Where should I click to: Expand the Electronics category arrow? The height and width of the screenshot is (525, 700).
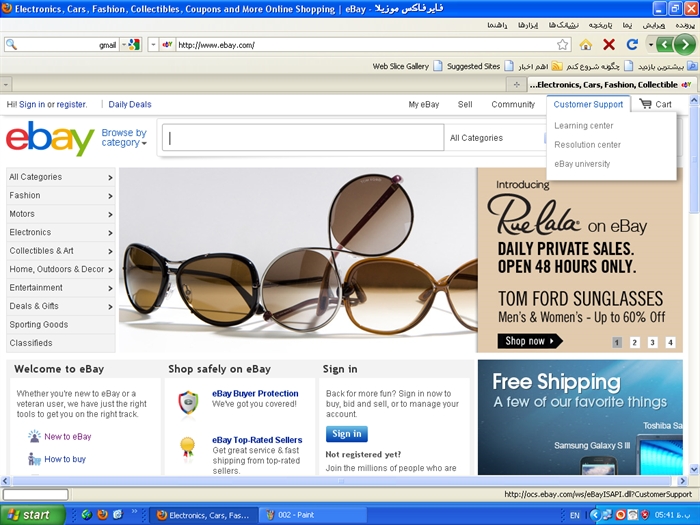[x=110, y=233]
